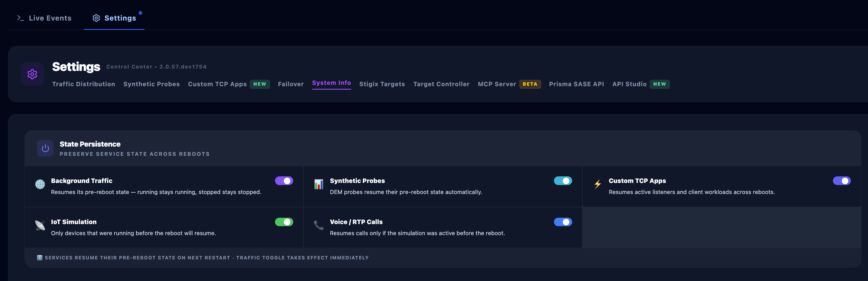
Task: Switch off Voice / RTP Calls toggle
Action: [x=563, y=222]
